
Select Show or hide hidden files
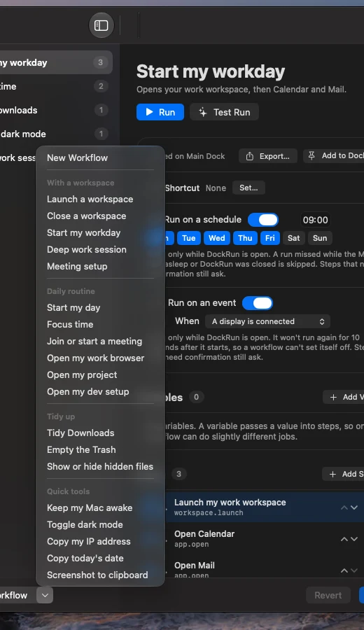[100, 467]
